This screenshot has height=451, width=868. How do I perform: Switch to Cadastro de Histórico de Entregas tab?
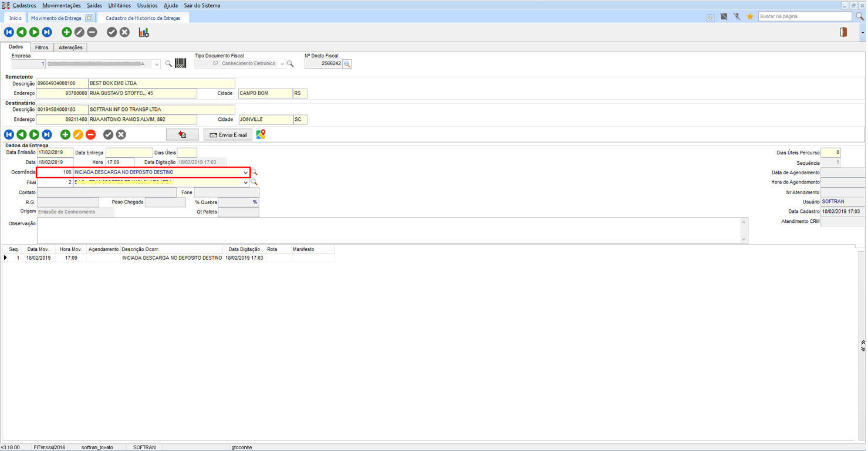coord(143,18)
